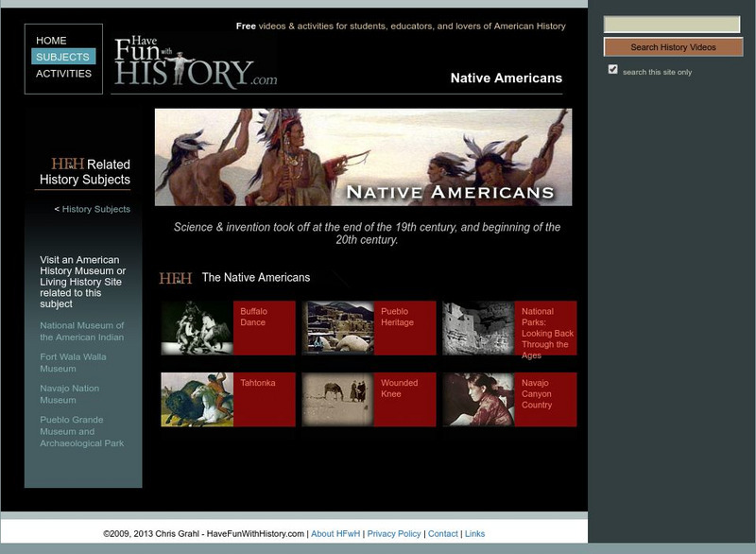Open the Have Fun with History logo

tap(196, 62)
